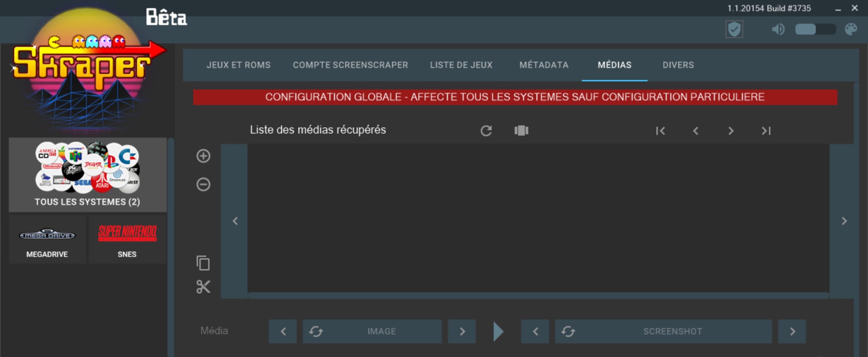868x357 pixels.
Task: Refresh the list of retrieved medias
Action: (486, 131)
